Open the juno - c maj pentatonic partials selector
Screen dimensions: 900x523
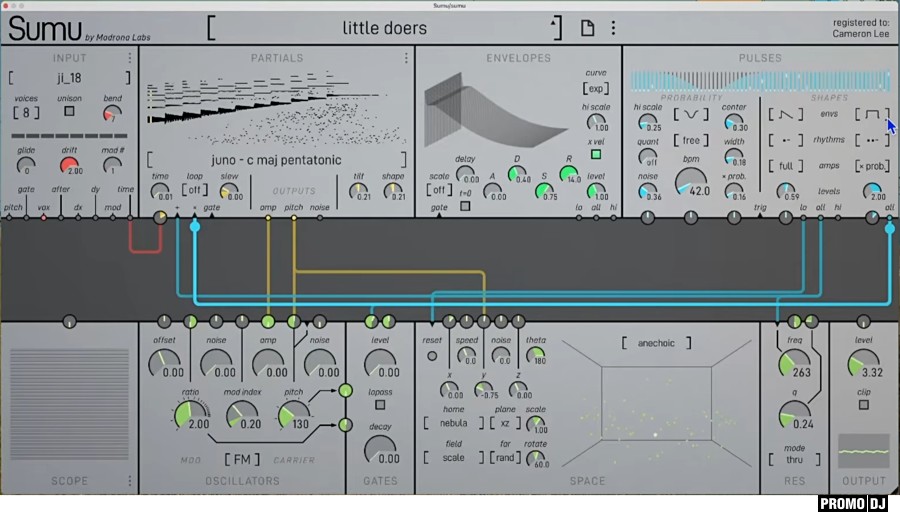276,160
